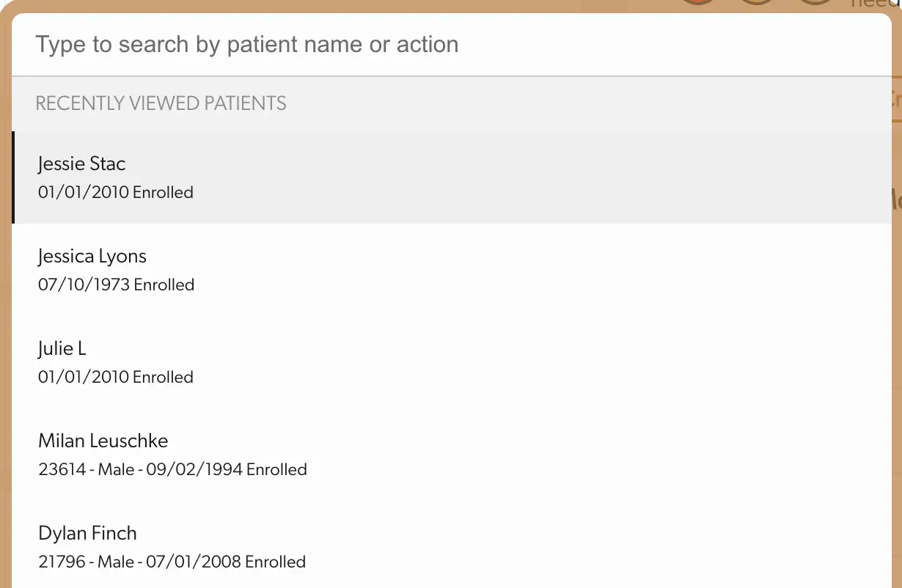
Task: Click the RECENTLY VIEWED PATIENTS section header
Action: point(161,103)
